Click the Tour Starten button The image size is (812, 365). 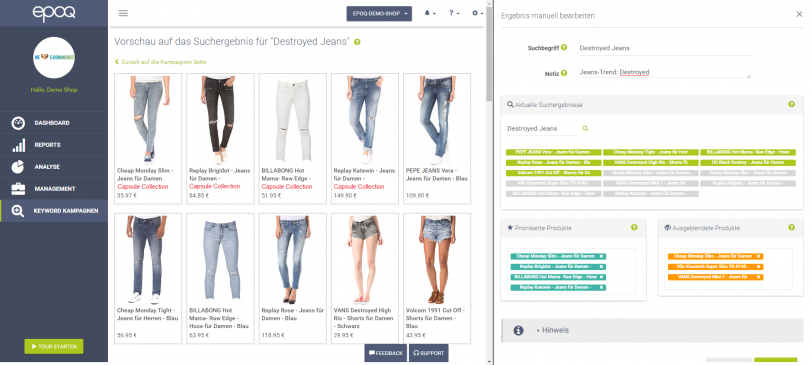pyautogui.click(x=54, y=346)
